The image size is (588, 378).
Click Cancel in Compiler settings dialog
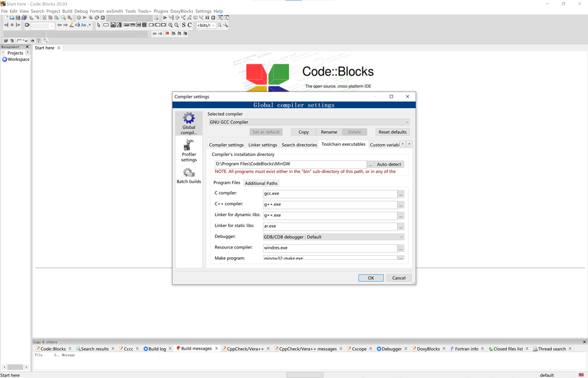click(x=398, y=278)
